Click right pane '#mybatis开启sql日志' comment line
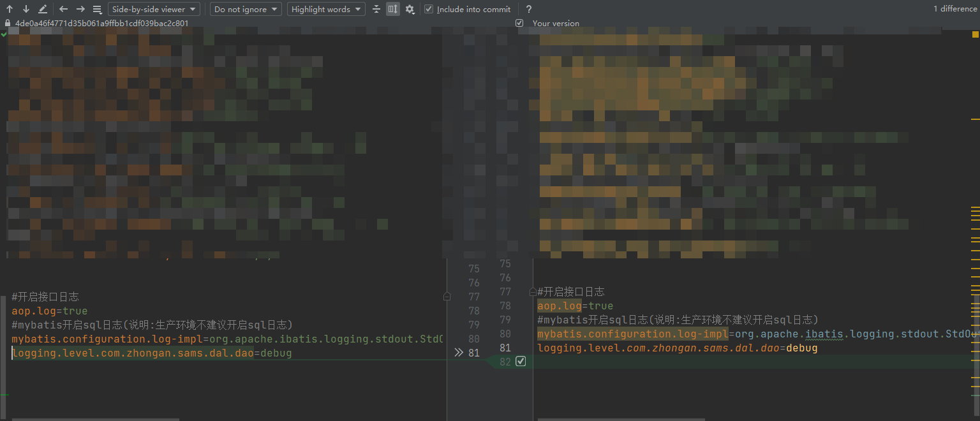The width and height of the screenshot is (980, 421). 678,320
